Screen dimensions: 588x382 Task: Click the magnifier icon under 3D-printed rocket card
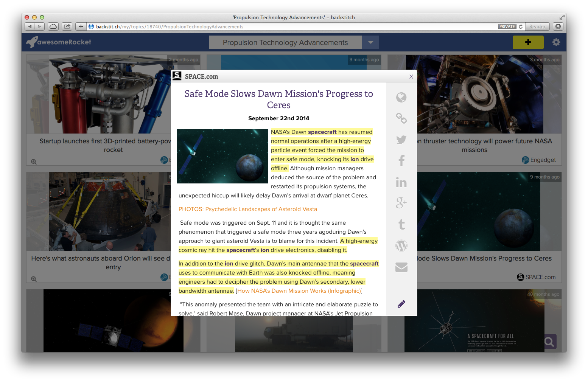click(34, 162)
